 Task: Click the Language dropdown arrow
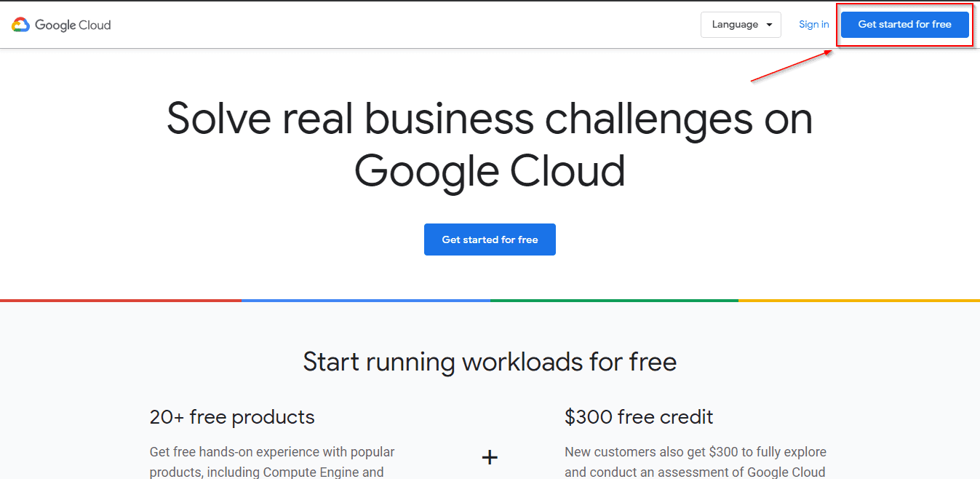[769, 24]
